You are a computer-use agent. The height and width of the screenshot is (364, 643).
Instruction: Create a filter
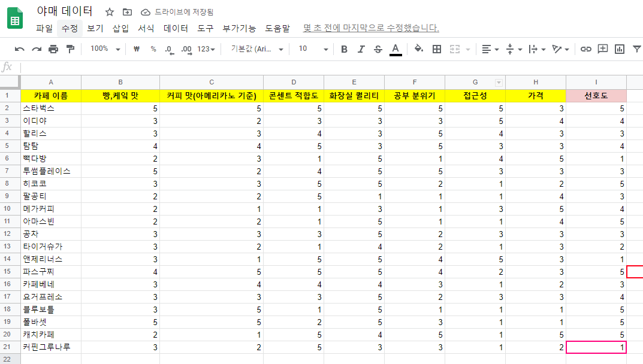(637, 49)
